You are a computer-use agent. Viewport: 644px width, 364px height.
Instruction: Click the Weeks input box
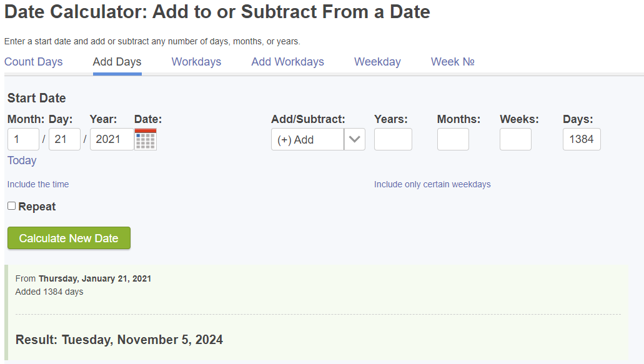pyautogui.click(x=515, y=139)
